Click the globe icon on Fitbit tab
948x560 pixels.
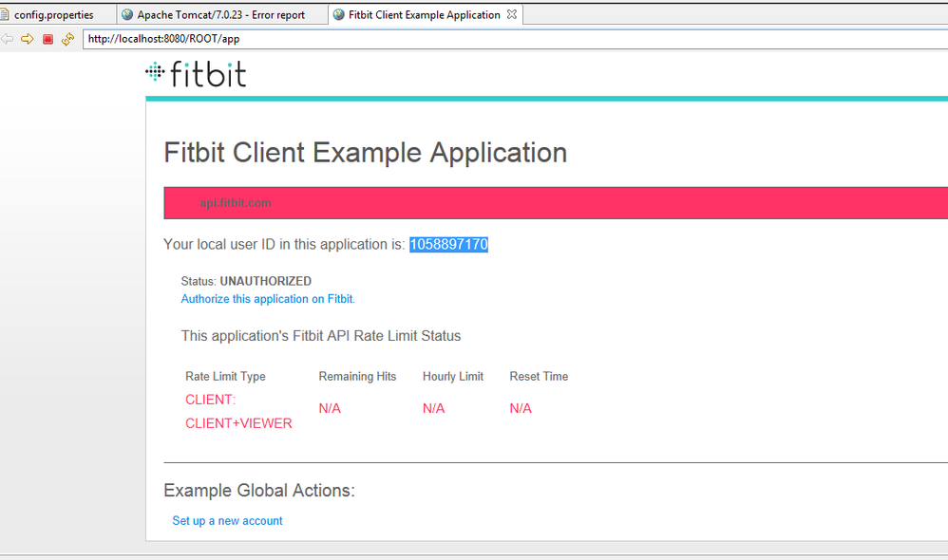point(338,14)
